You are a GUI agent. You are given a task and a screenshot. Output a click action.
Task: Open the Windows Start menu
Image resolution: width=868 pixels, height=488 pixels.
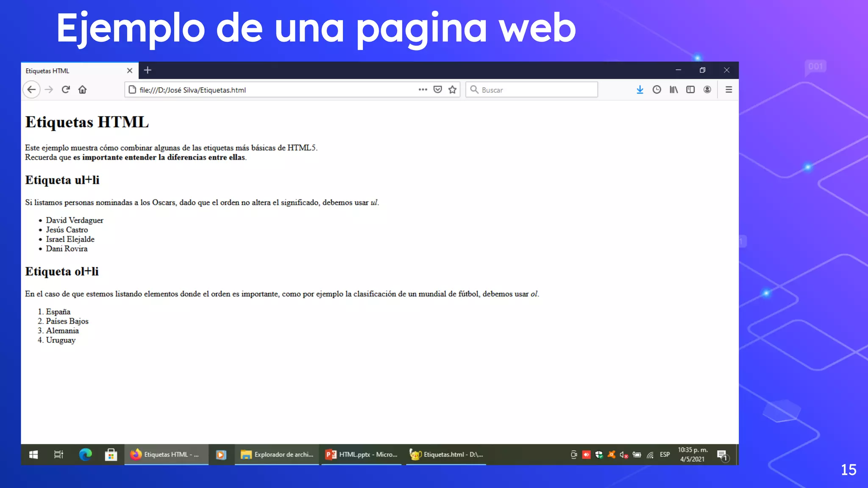(x=33, y=455)
